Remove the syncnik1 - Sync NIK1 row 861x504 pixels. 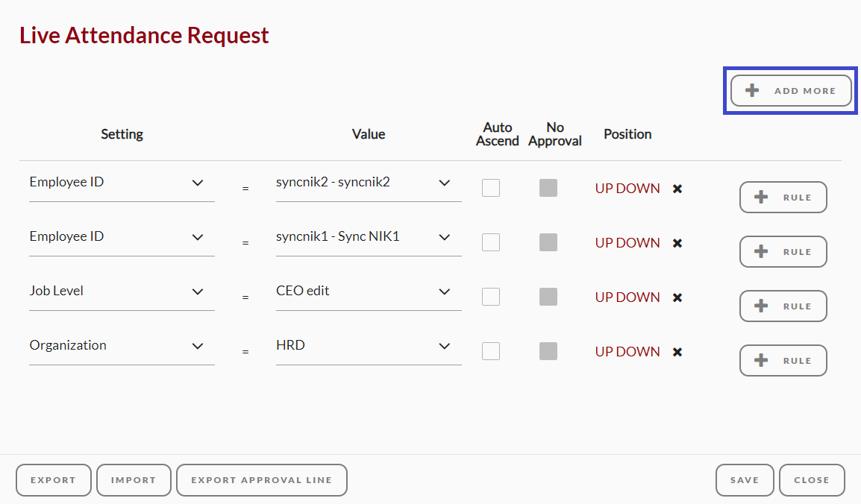(677, 243)
